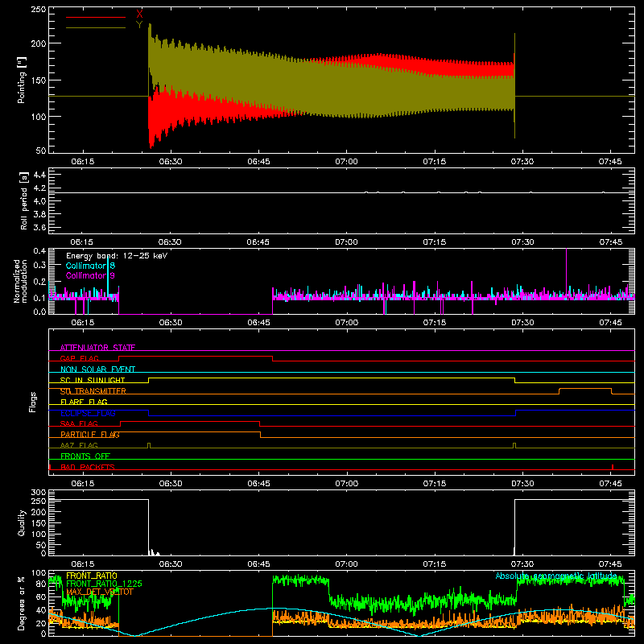Click the red X legend line

click(x=96, y=17)
